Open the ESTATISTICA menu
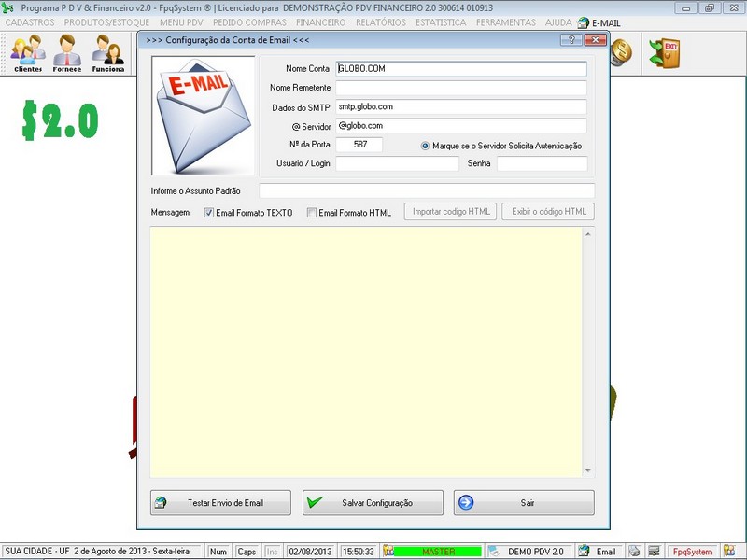 coord(441,22)
